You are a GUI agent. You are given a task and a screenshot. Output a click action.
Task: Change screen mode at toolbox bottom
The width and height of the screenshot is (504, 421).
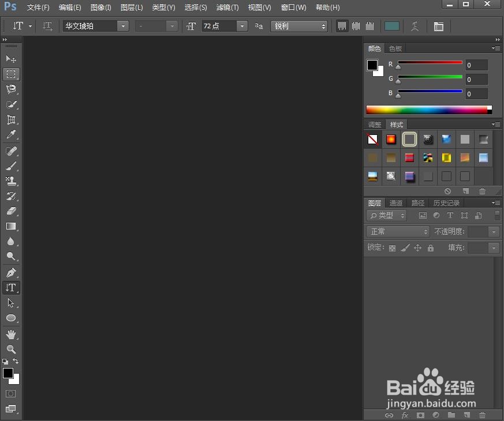click(10, 408)
